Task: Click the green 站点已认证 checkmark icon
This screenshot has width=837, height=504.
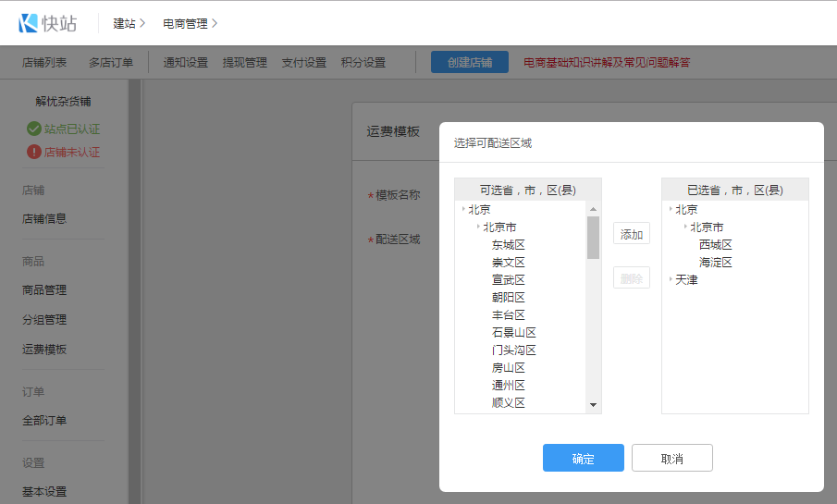Action: [x=34, y=129]
